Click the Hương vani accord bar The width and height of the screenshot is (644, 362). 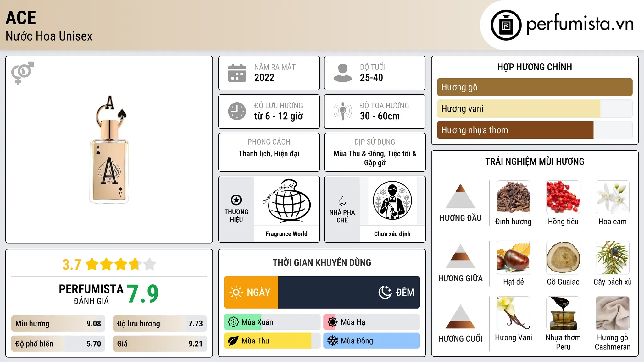(535, 108)
